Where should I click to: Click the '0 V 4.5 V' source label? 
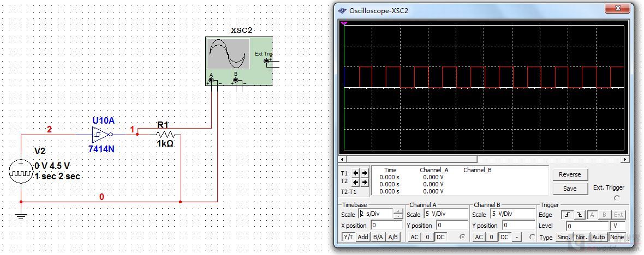(x=52, y=166)
